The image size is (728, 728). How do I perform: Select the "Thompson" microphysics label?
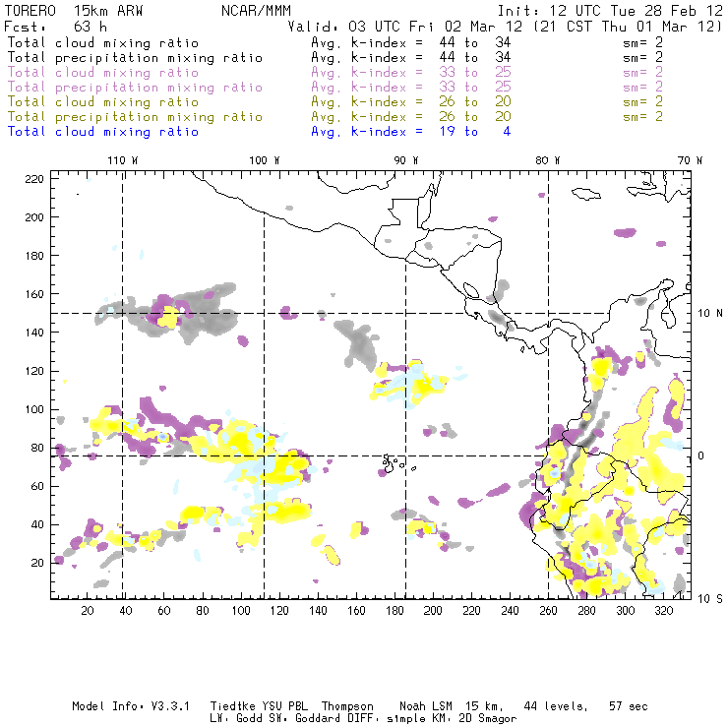[x=347, y=706]
